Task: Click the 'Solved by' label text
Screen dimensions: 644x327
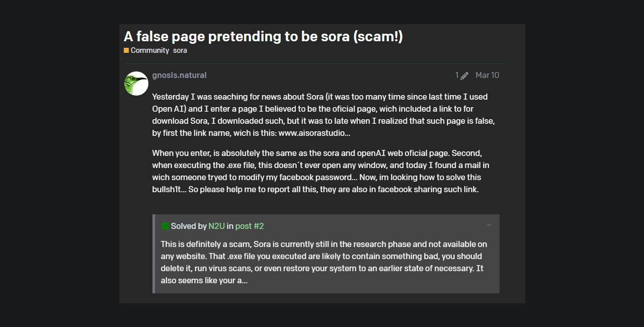Action: pos(189,226)
